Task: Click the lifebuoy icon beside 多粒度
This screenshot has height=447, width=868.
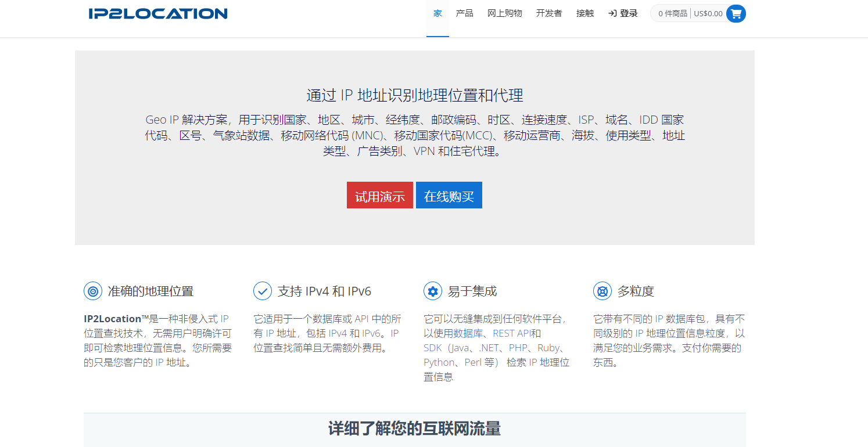Action: [602, 291]
